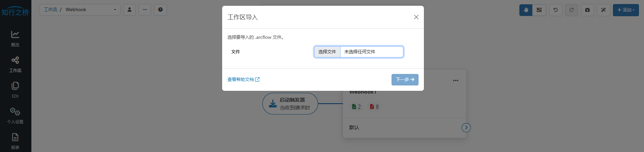
Task: Open the 工作流 section in sidebar
Action: click(15, 65)
